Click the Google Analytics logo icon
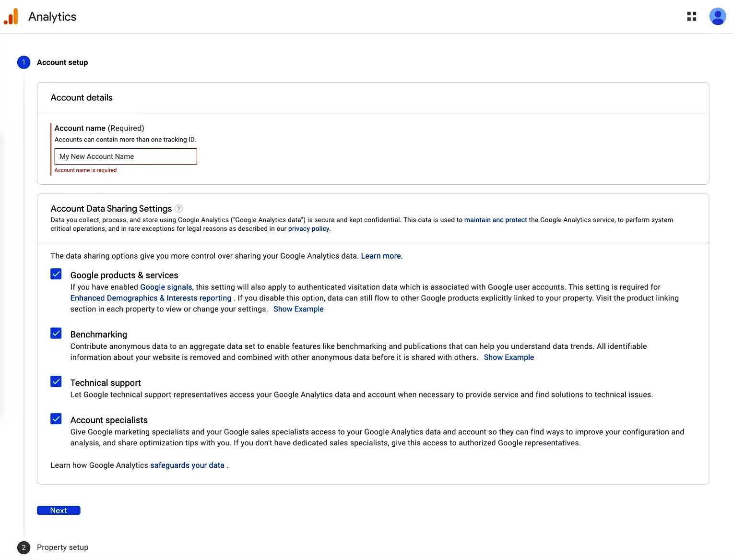Image resolution: width=733 pixels, height=560 pixels. click(11, 16)
